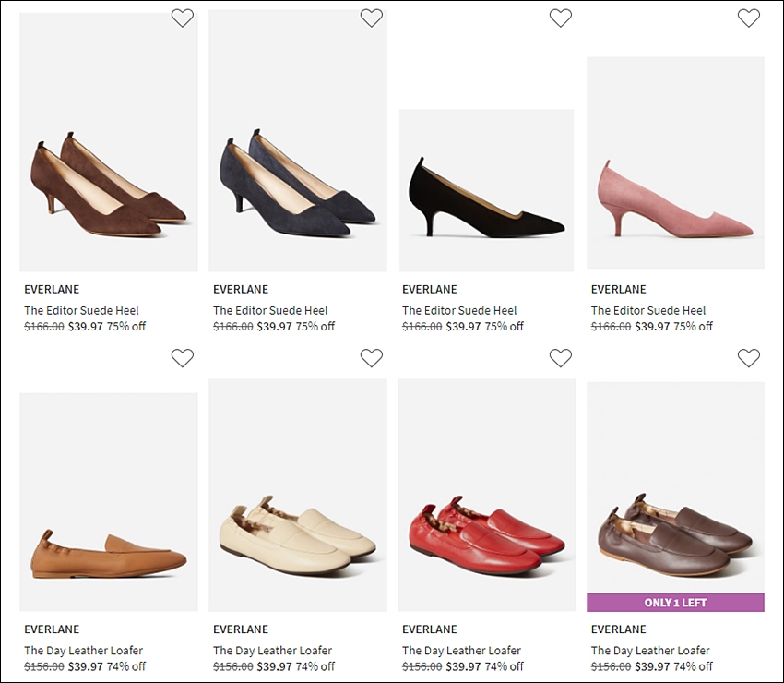The width and height of the screenshot is (784, 683).
Task: Click the $39.97 sale price of pink heel
Action: [652, 326]
